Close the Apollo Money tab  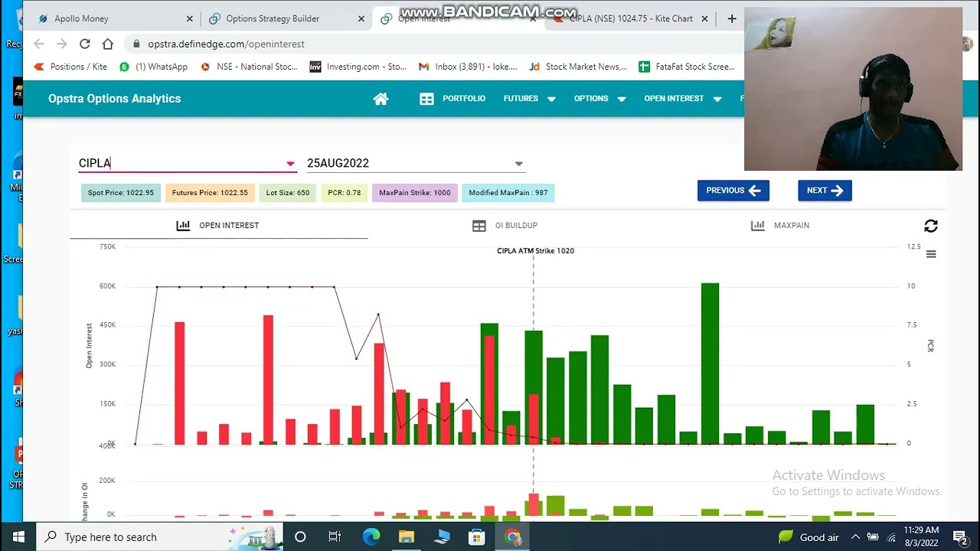tap(190, 18)
